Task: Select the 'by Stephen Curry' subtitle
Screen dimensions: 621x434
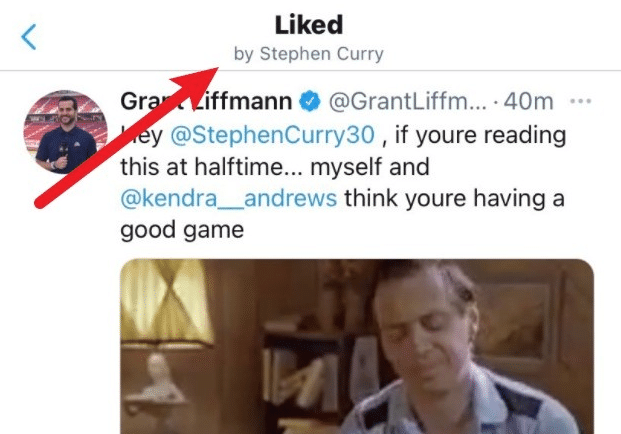Action: point(309,54)
